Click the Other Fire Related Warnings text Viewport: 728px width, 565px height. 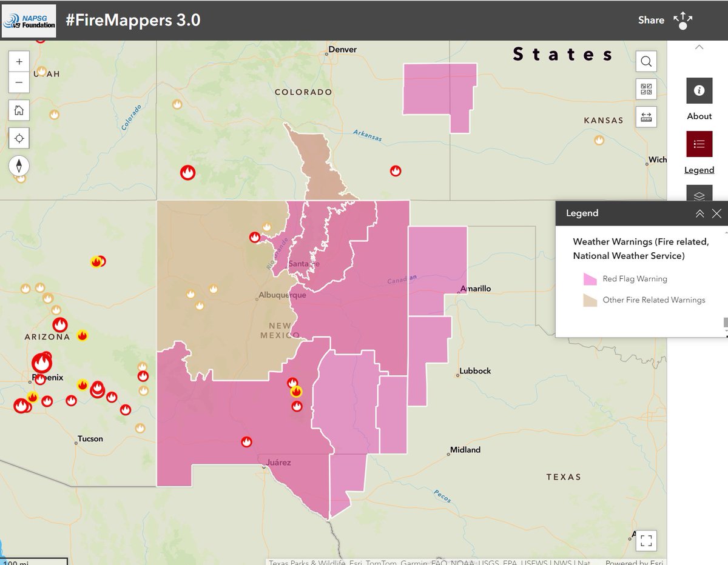coord(654,300)
